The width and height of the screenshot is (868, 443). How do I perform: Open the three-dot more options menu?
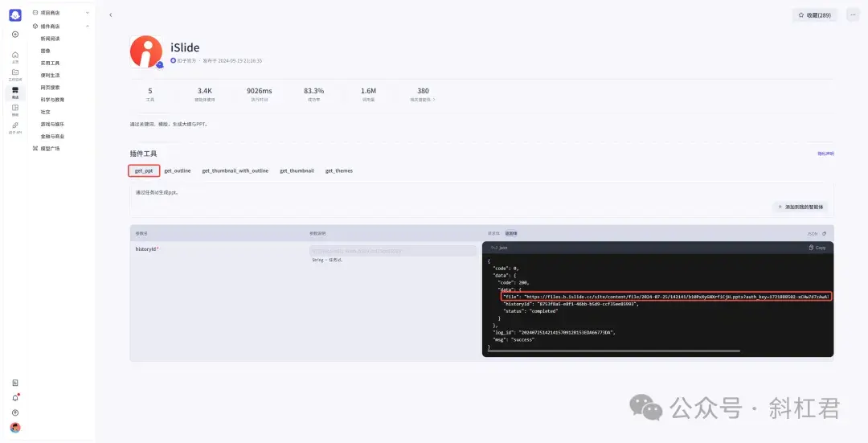pos(853,15)
